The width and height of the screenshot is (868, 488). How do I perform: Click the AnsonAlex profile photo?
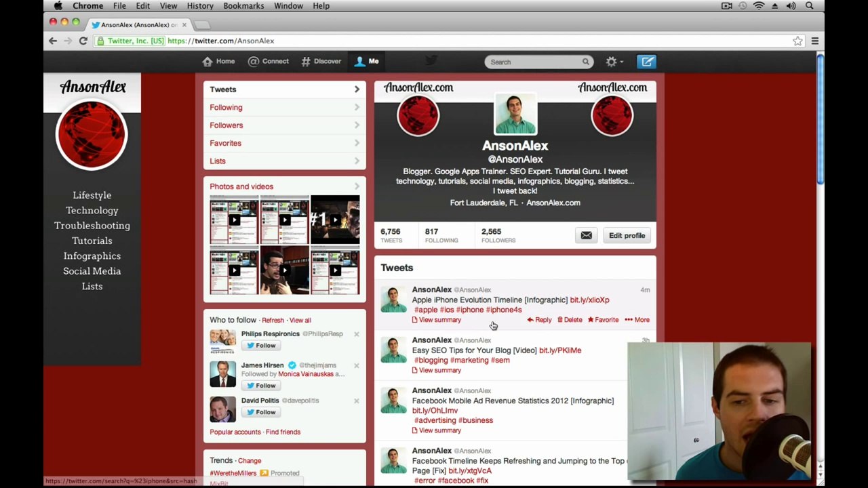point(515,114)
